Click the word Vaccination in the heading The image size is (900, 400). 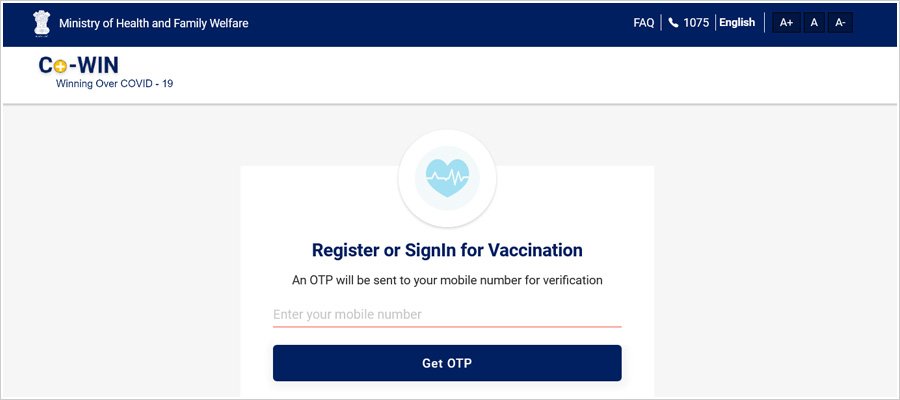point(536,250)
